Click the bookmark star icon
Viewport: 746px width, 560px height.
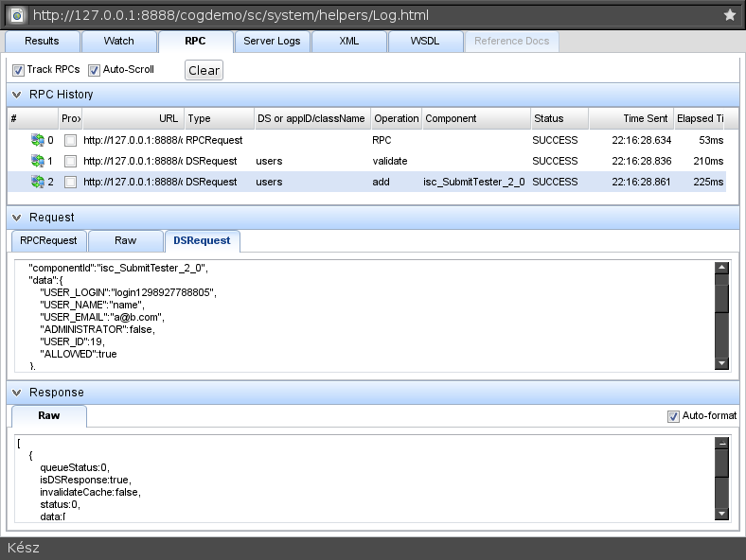coord(729,15)
